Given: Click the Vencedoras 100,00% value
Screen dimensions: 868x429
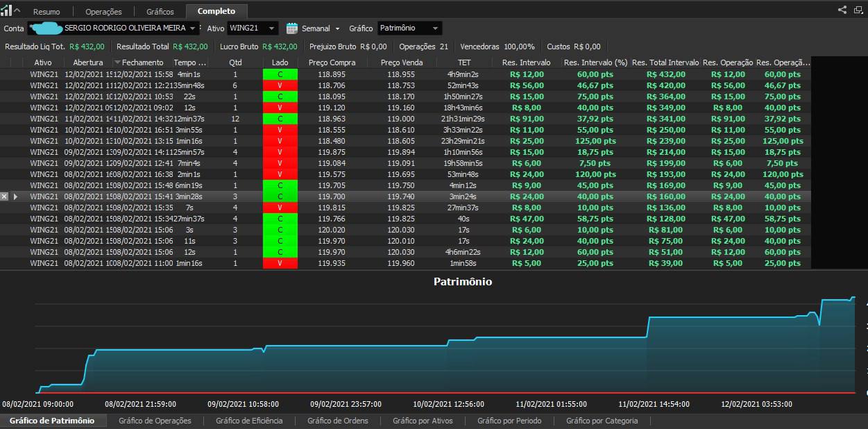Looking at the screenshot, I should (519, 47).
